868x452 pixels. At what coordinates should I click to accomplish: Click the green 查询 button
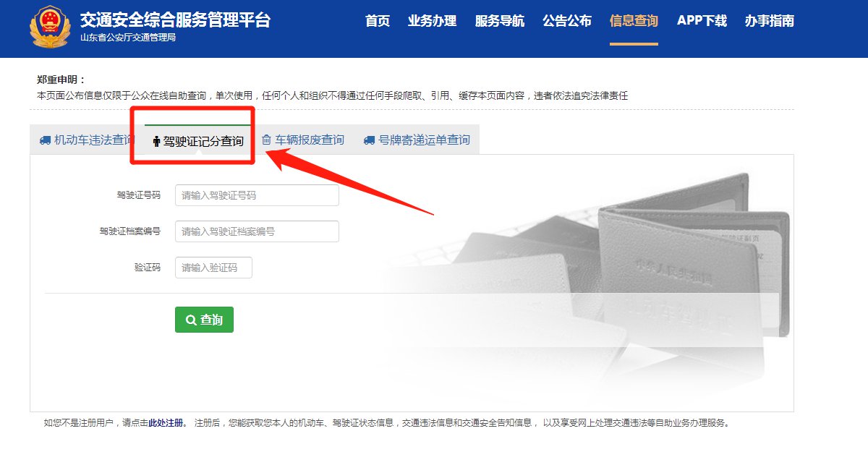click(204, 320)
